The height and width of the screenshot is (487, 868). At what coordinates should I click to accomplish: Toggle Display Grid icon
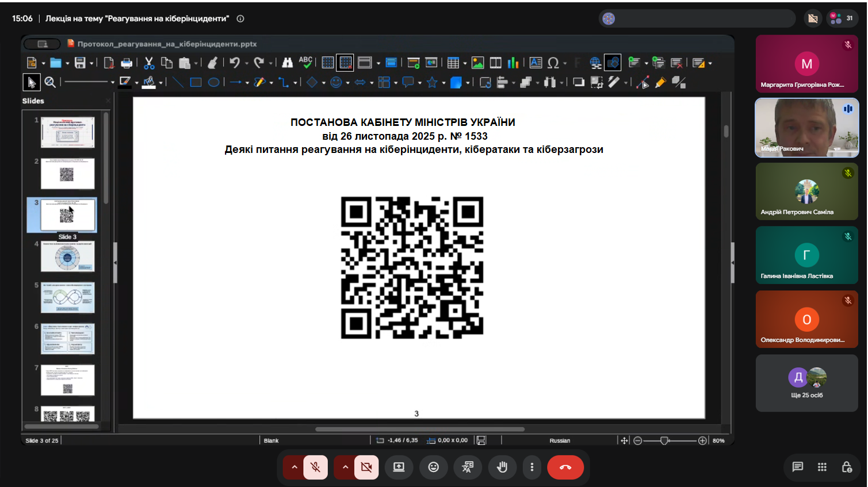pos(328,63)
